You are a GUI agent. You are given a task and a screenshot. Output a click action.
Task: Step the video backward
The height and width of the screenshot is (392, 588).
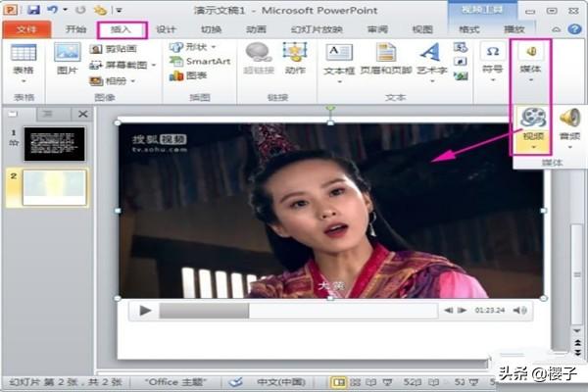coord(449,311)
